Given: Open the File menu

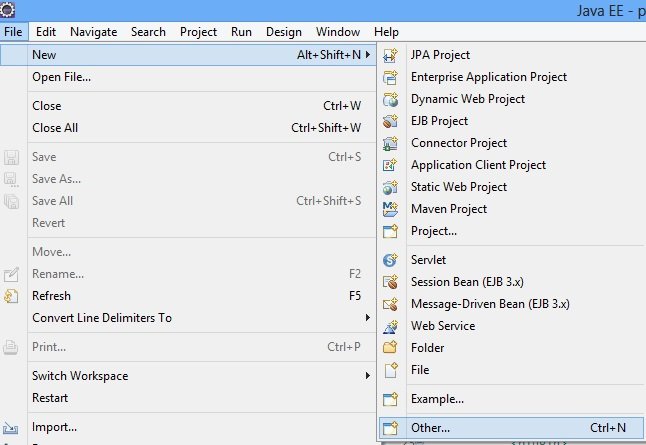Looking at the screenshot, I should pyautogui.click(x=13, y=32).
